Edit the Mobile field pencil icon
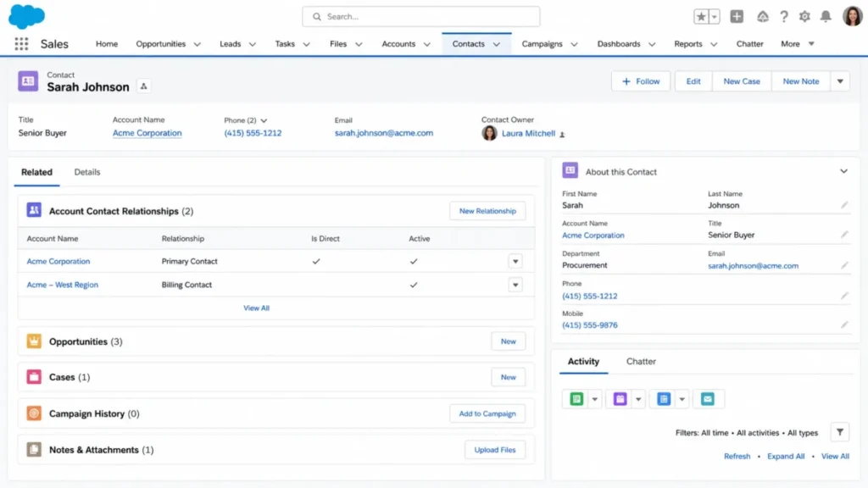This screenshot has width=868, height=488. [x=844, y=324]
